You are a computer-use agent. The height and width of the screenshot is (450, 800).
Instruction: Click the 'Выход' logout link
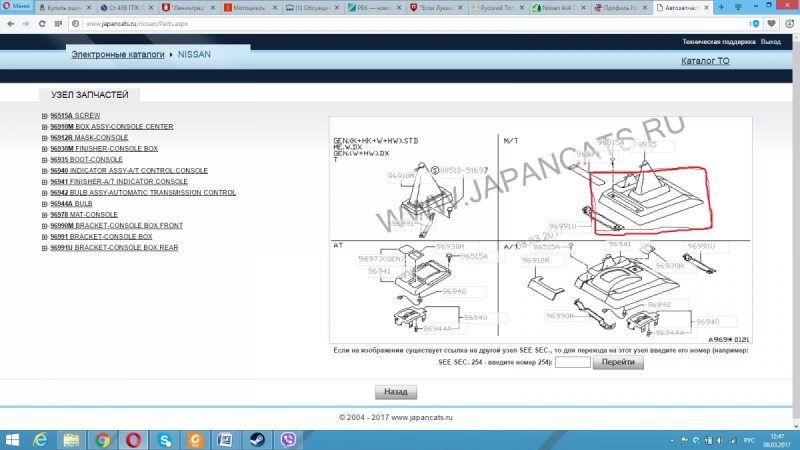point(770,42)
